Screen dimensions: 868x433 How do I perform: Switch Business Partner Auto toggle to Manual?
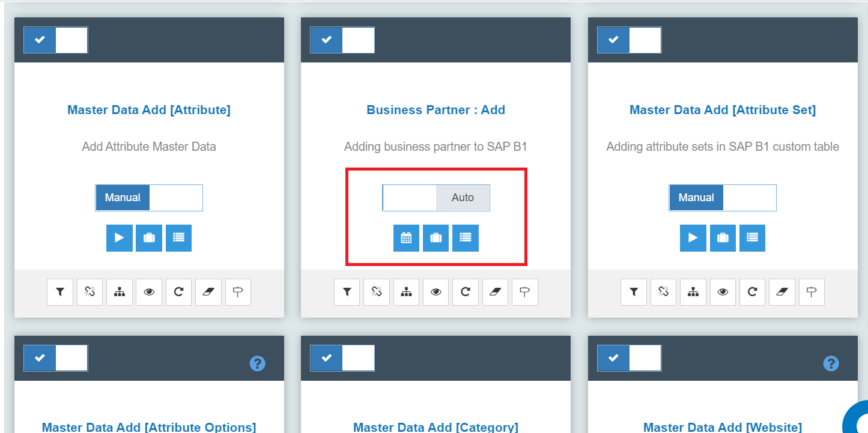point(436,198)
